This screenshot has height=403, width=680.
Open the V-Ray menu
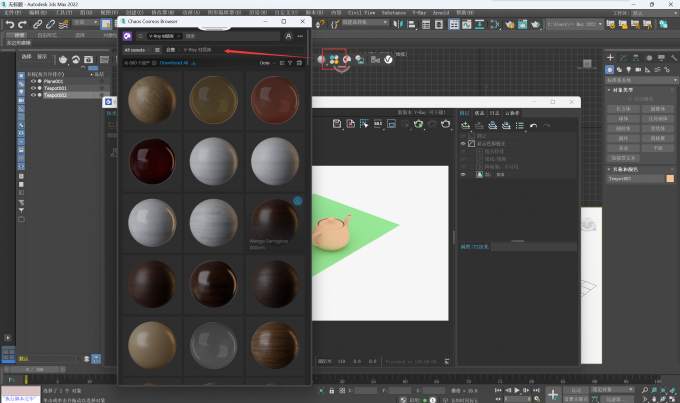click(419, 13)
